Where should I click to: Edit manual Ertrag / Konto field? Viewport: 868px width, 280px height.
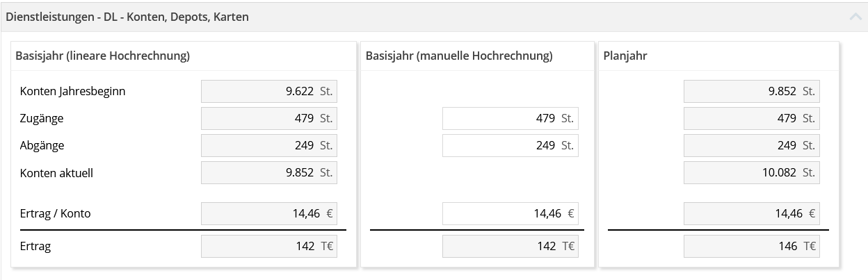(x=511, y=213)
